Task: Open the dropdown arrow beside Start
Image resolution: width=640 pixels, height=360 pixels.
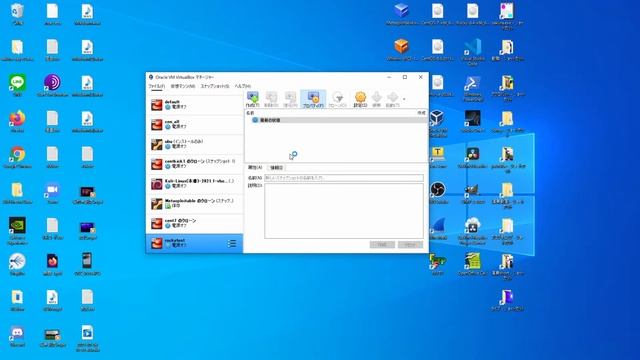Action: [404, 99]
